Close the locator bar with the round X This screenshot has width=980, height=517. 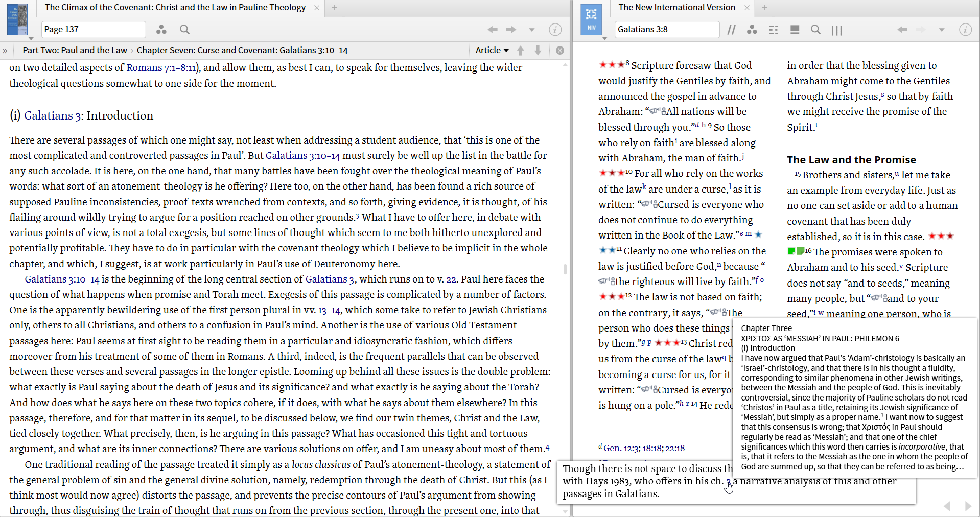[x=560, y=50]
